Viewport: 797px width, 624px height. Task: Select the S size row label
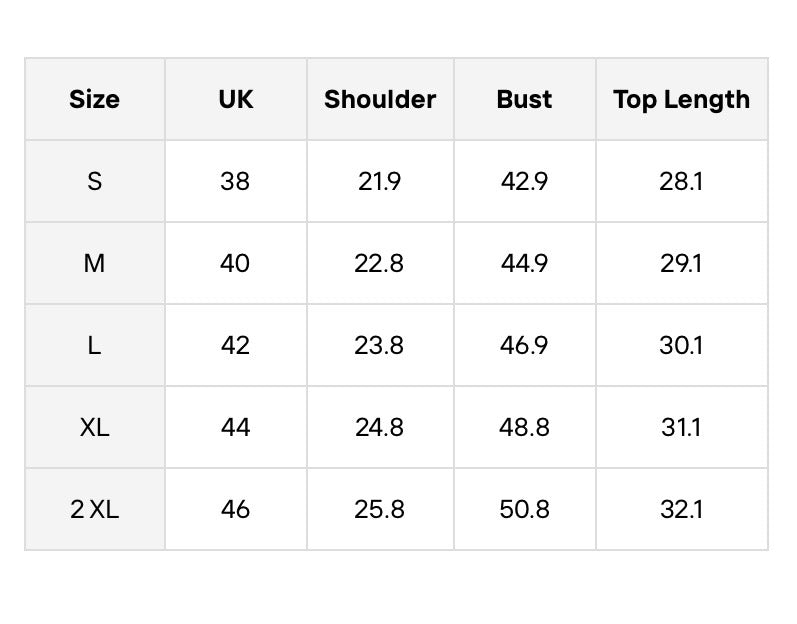coord(95,181)
